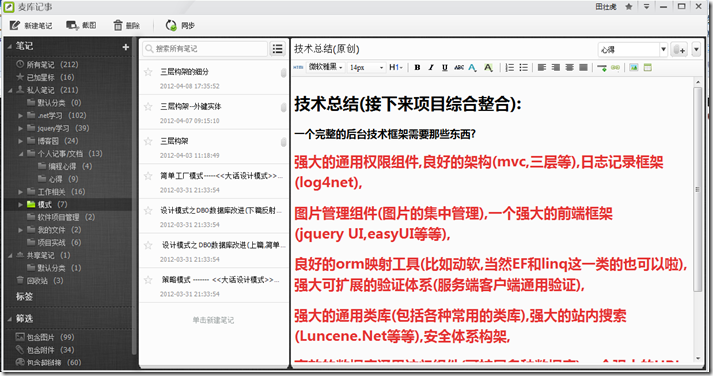The width and height of the screenshot is (713, 376).
Task: Open the H1 heading style dropdown
Action: click(x=396, y=67)
